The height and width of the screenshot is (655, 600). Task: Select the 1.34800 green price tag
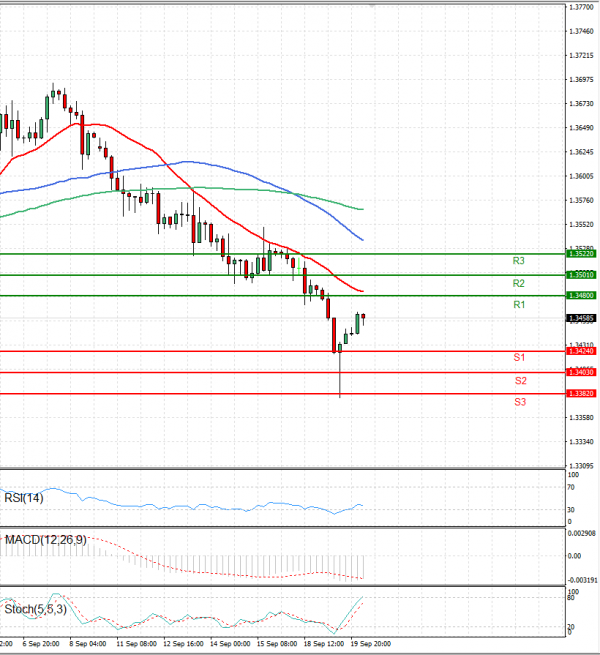(x=580, y=296)
